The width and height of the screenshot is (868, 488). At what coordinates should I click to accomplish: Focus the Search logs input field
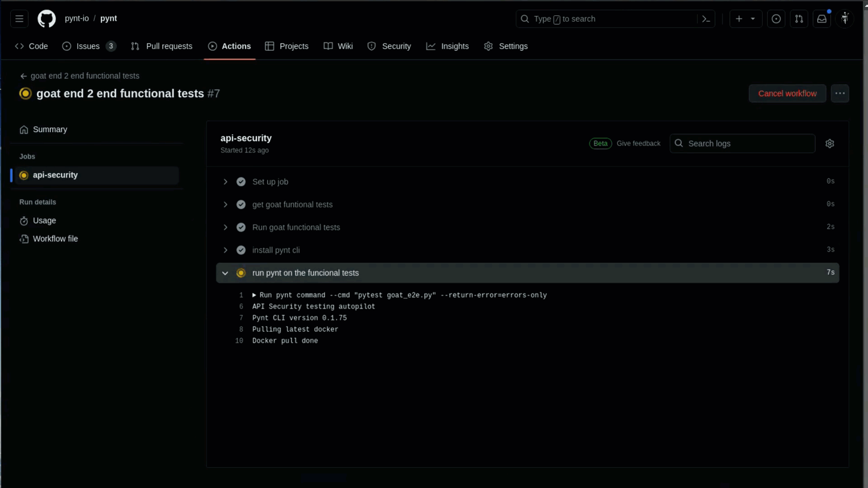point(748,144)
